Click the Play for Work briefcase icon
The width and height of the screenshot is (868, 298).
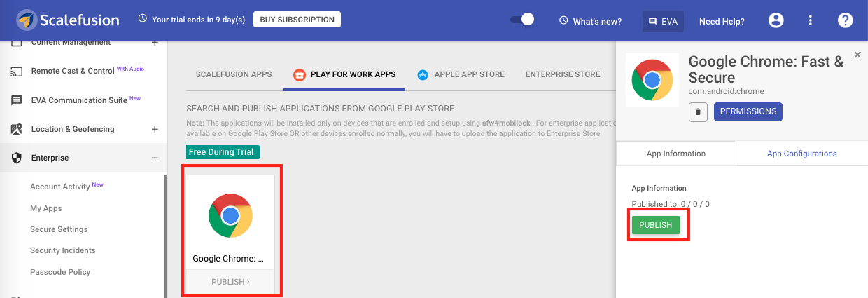coord(299,74)
